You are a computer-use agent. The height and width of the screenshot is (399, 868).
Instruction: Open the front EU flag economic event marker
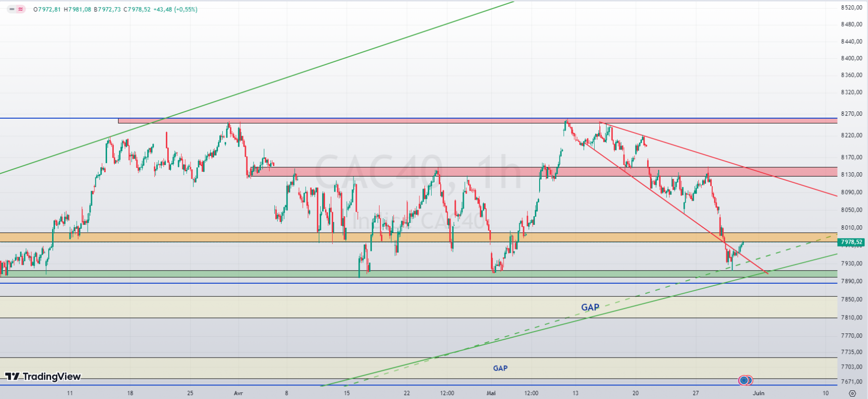click(744, 381)
